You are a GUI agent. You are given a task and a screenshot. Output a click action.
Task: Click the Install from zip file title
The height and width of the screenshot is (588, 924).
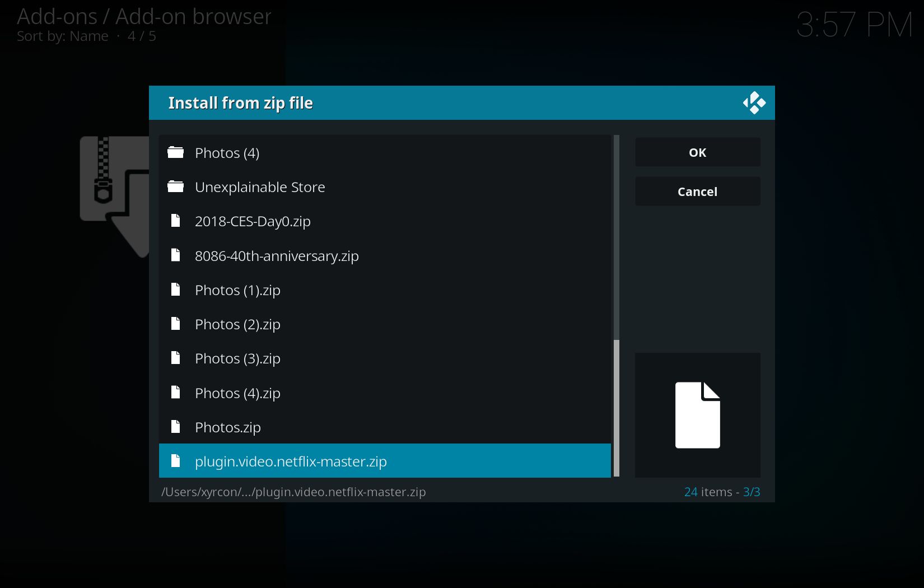pyautogui.click(x=240, y=103)
